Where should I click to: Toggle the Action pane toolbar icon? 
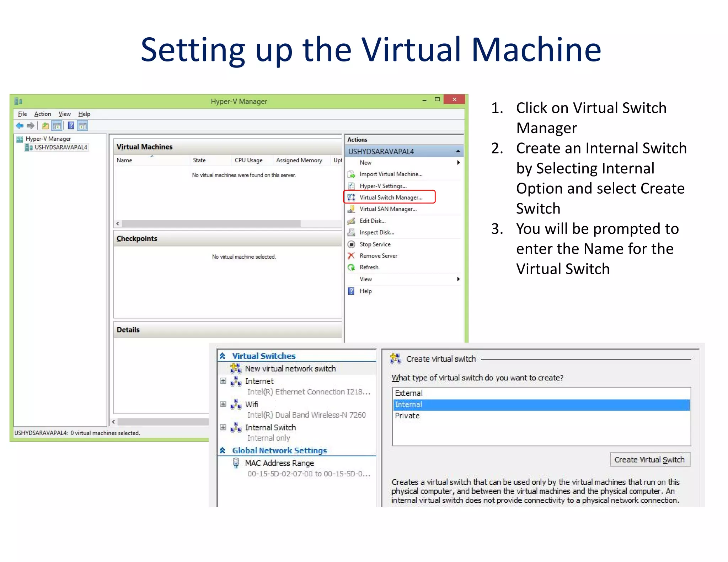click(82, 125)
